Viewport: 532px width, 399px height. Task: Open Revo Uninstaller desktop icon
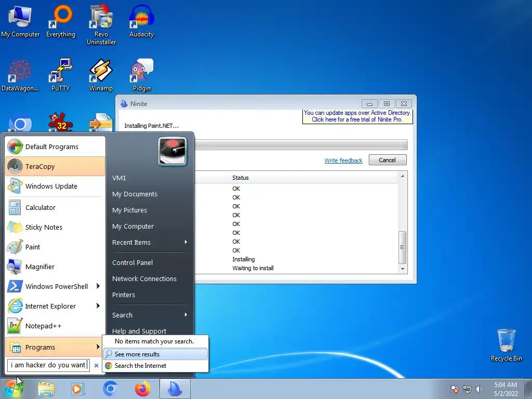pyautogui.click(x=101, y=25)
